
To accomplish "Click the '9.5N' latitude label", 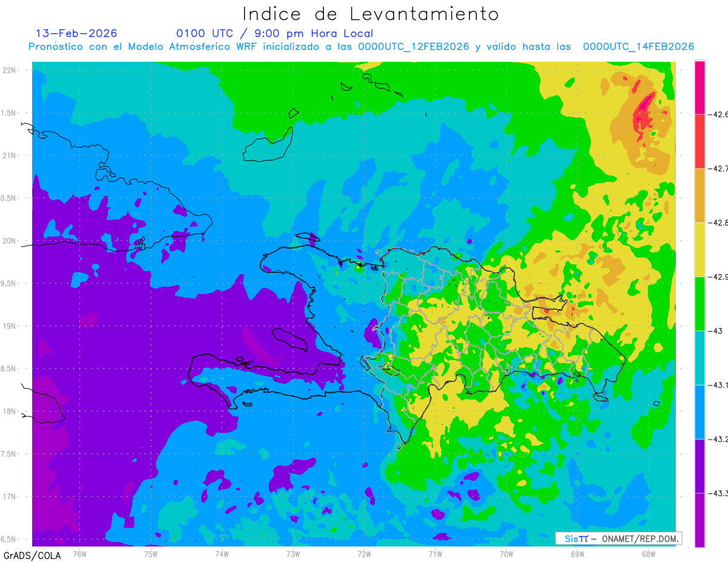I will tap(9, 283).
